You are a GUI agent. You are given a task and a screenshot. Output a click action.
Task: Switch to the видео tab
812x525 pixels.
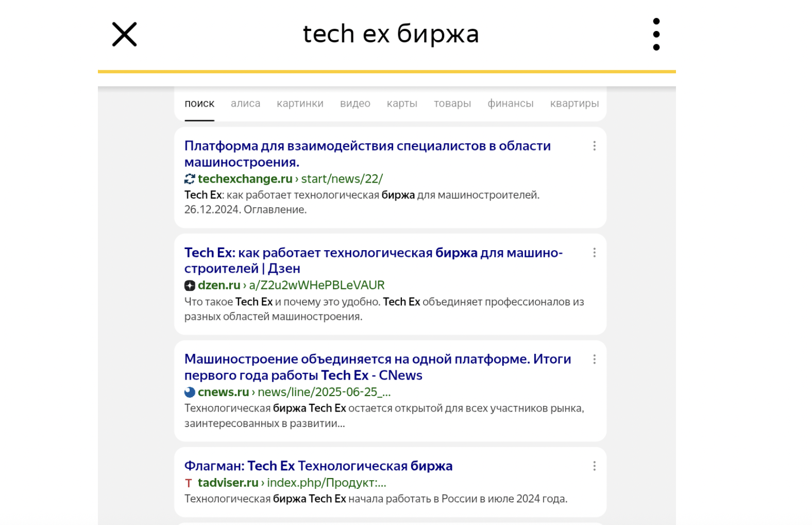(x=355, y=104)
